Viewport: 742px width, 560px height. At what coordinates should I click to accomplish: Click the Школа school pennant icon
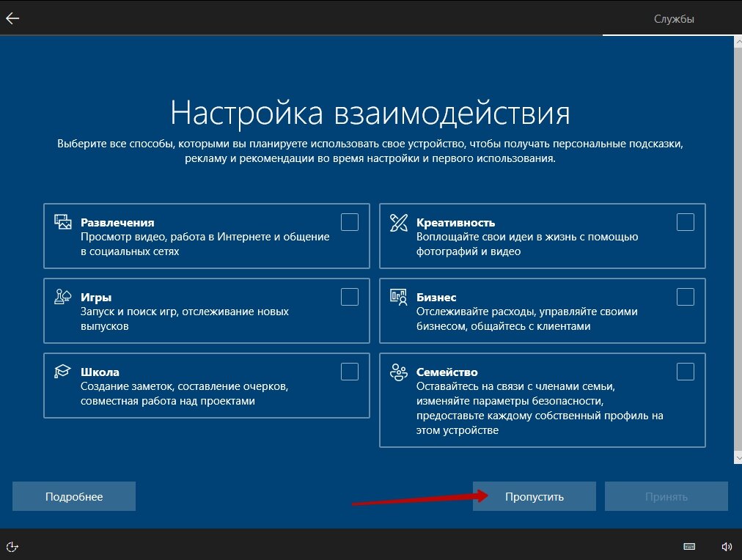point(63,371)
